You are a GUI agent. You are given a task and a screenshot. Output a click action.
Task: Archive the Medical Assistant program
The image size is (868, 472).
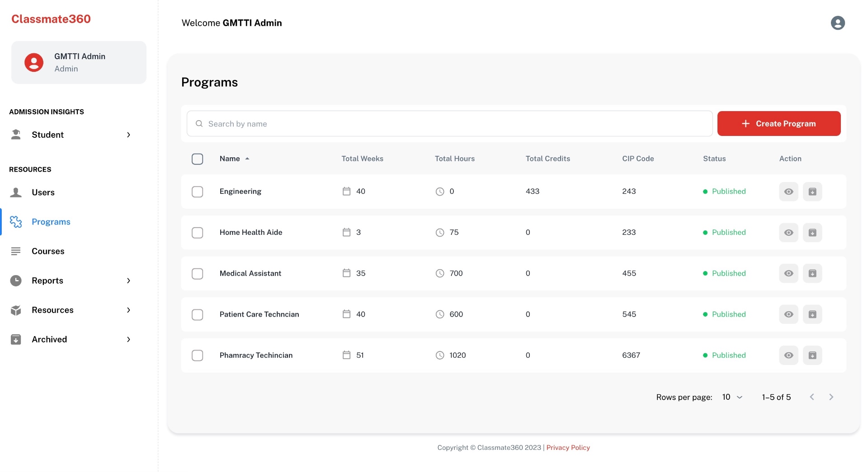click(x=812, y=273)
